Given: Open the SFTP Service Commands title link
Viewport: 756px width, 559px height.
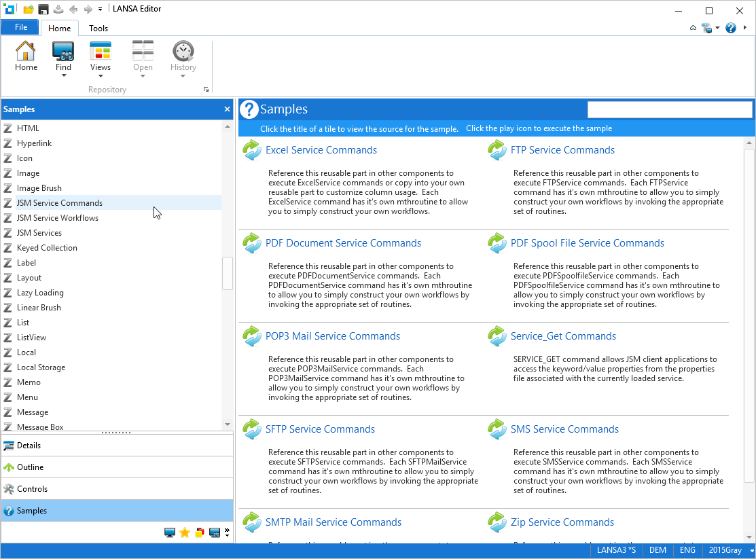Looking at the screenshot, I should 320,429.
